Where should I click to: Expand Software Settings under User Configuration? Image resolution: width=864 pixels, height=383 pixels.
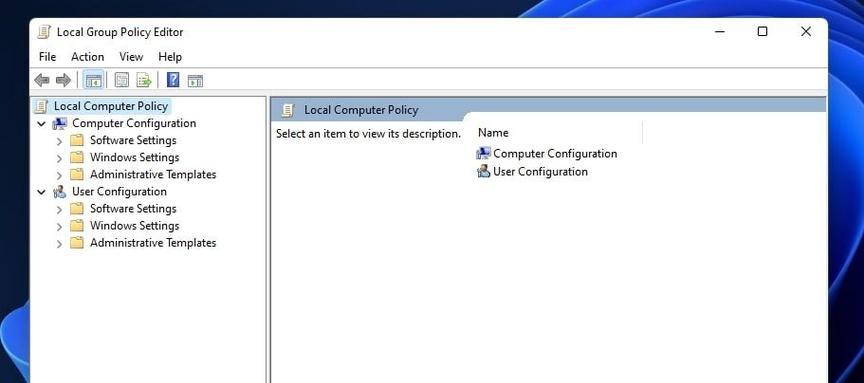60,209
